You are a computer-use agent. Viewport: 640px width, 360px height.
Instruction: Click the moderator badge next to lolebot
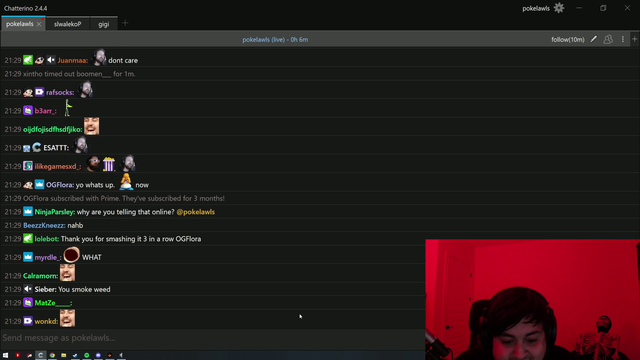coord(28,238)
